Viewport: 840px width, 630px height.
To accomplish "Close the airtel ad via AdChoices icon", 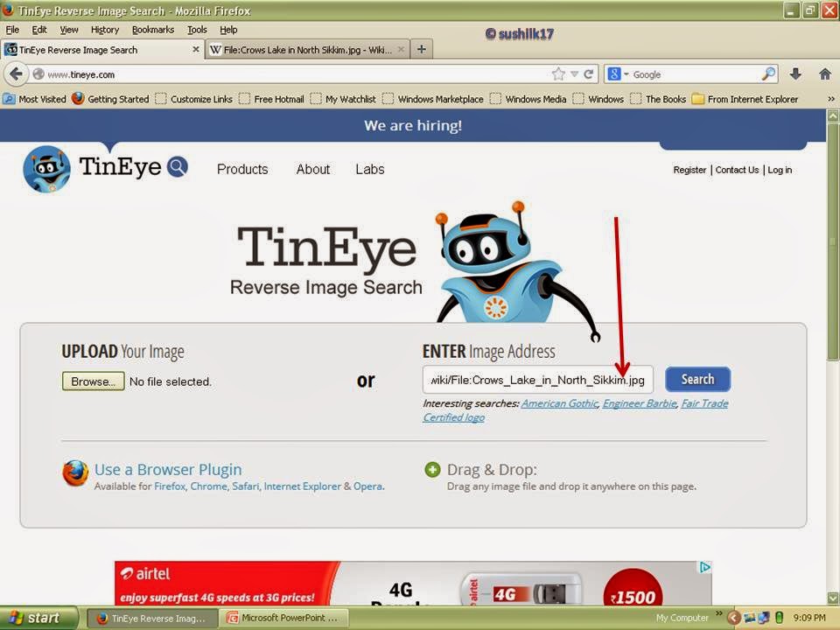I will tap(705, 567).
